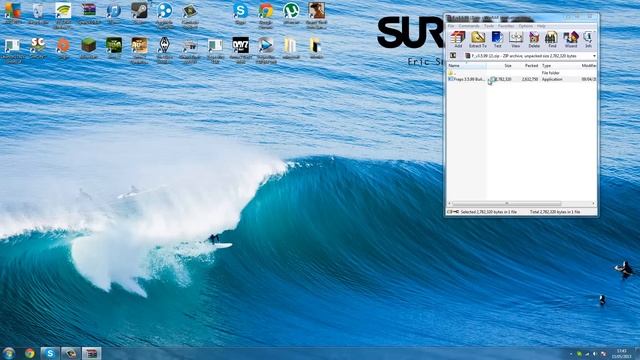Sort files by the Name column header
Viewport: 640px width, 360px height.
[467, 65]
